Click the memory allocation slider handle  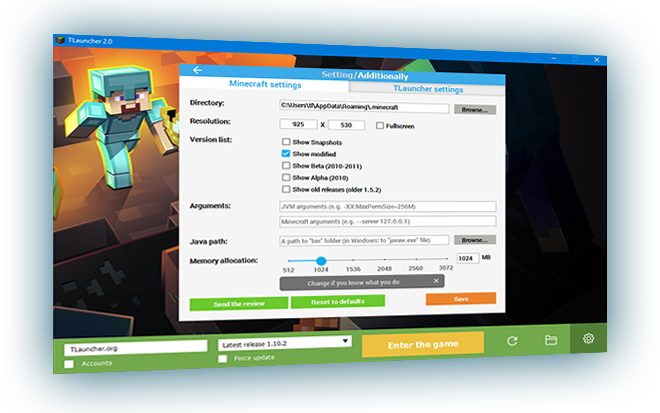(x=321, y=261)
